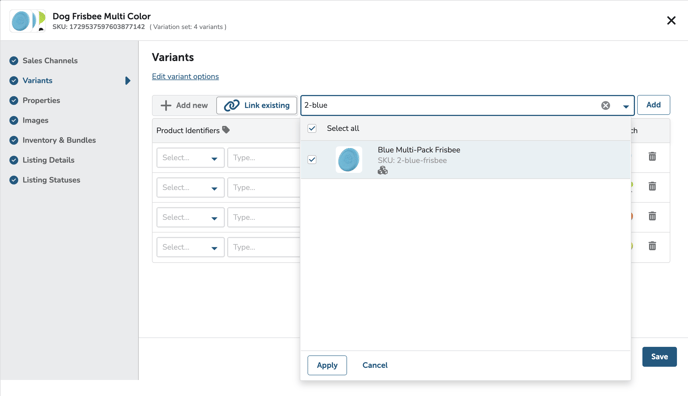The height and width of the screenshot is (396, 688).
Task: Open the Listing Details section
Action: (x=48, y=160)
